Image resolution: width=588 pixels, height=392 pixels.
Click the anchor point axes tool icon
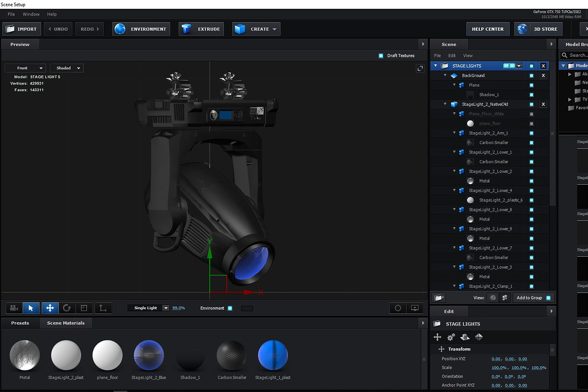(102, 308)
